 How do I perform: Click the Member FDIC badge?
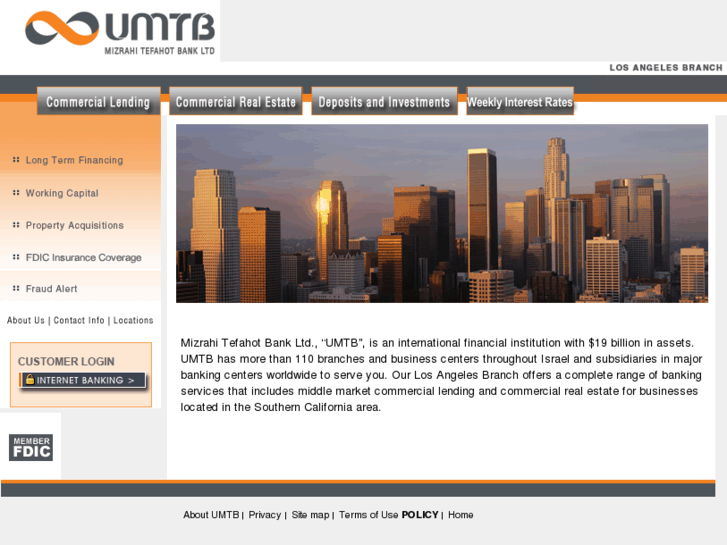pos(31,448)
